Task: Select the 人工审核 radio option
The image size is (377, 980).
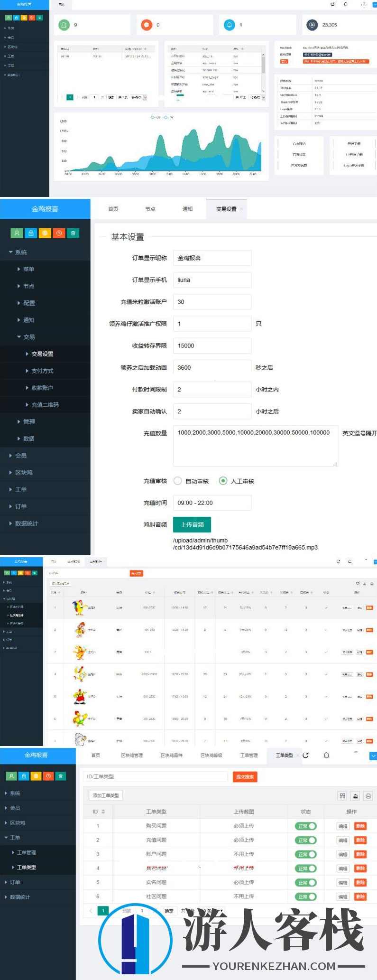Action: point(223,481)
